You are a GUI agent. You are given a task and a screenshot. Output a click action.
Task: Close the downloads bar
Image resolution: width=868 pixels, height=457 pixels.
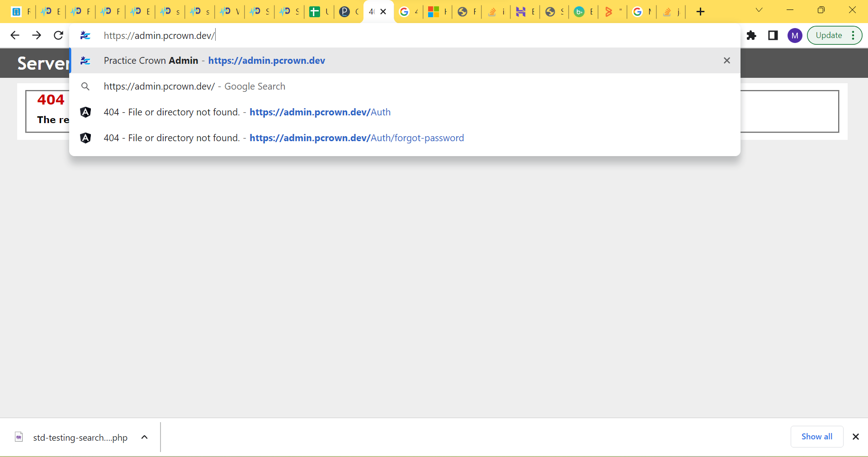tap(855, 437)
